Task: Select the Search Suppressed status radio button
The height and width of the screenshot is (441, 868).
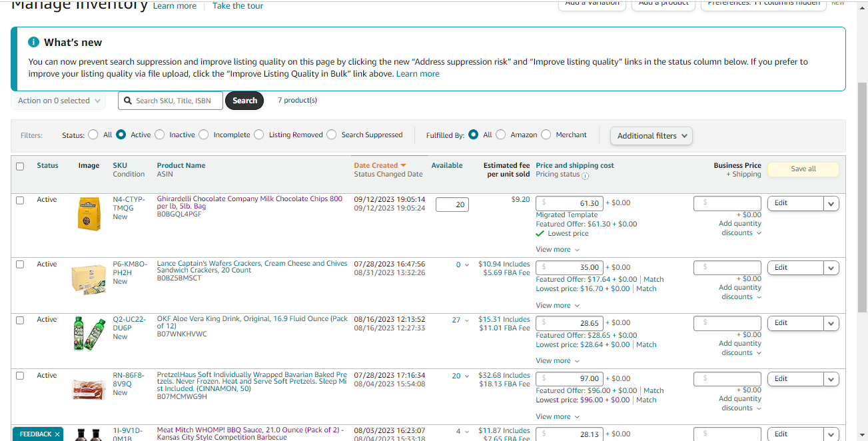Action: pyautogui.click(x=332, y=135)
